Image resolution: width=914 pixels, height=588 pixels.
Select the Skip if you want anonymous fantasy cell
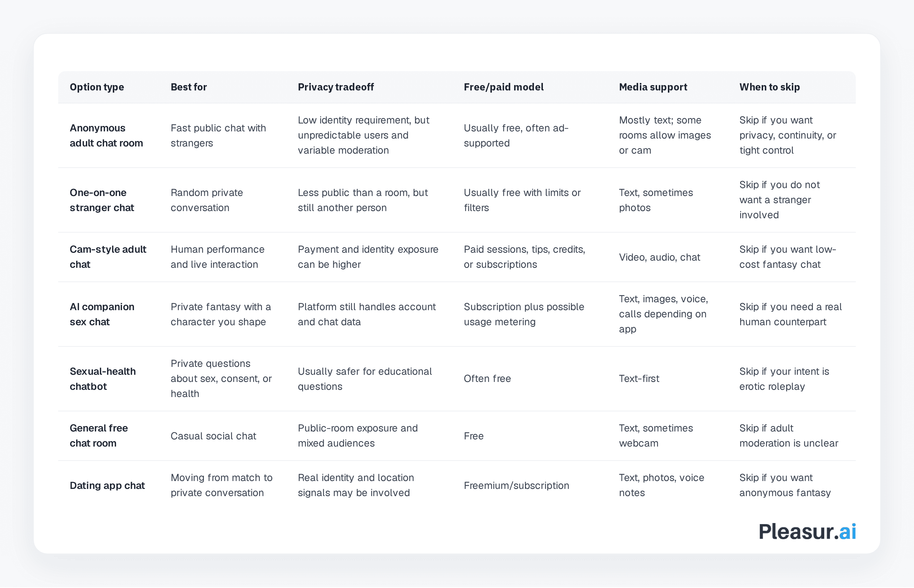pyautogui.click(x=785, y=485)
